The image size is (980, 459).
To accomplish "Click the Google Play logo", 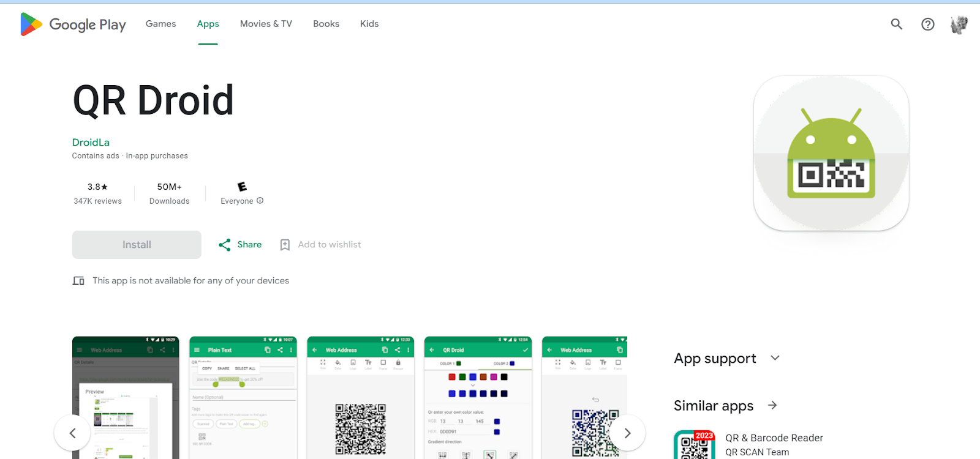I will (73, 24).
